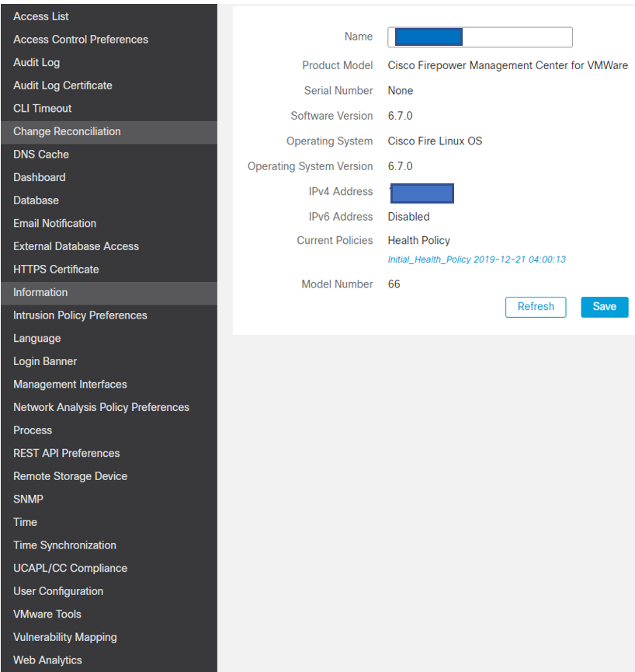The width and height of the screenshot is (635, 672).
Task: Select the Information section
Action: (40, 292)
